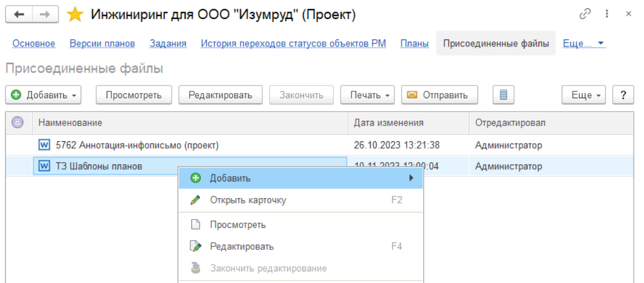Viewport: 644px width, 283px height.
Task: Click the Отправить button with envelope
Action: coord(439,95)
